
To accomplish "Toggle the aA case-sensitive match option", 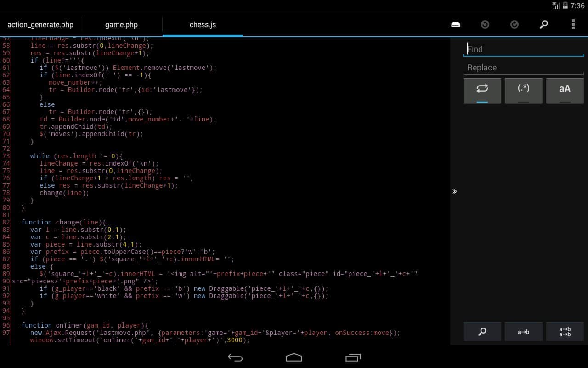I will tap(565, 90).
